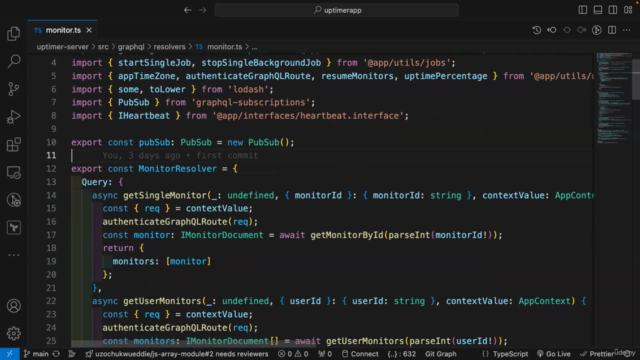Close the monitor.ts tab
640x360 pixels.
[x=89, y=30]
